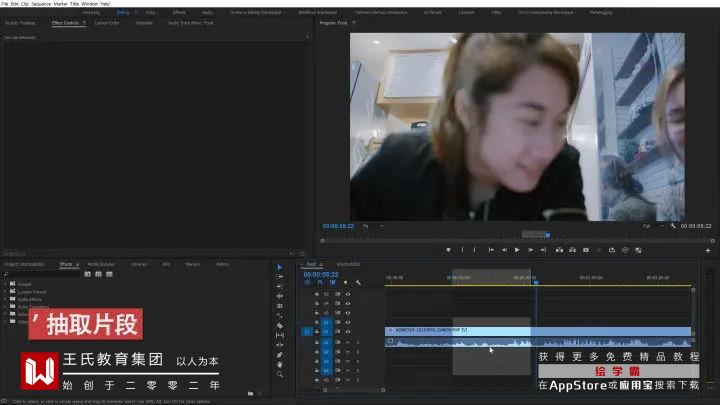Go to Out point in Program monitor
720x405 pixels.
pos(543,250)
